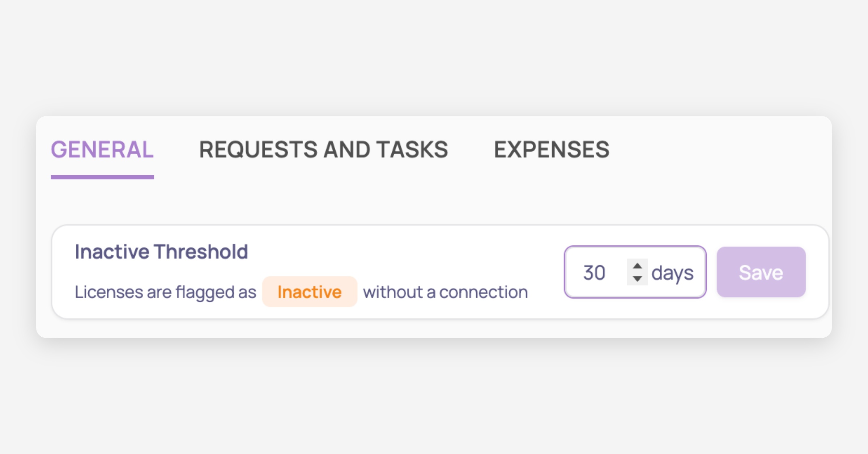Screen dimensions: 868x454
Task: Click the 'Licenses are flagged as' text
Action: point(165,292)
